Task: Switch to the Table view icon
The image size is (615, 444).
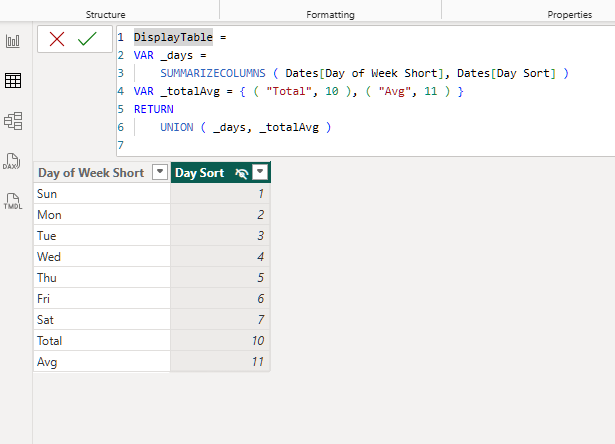Action: coord(13,81)
